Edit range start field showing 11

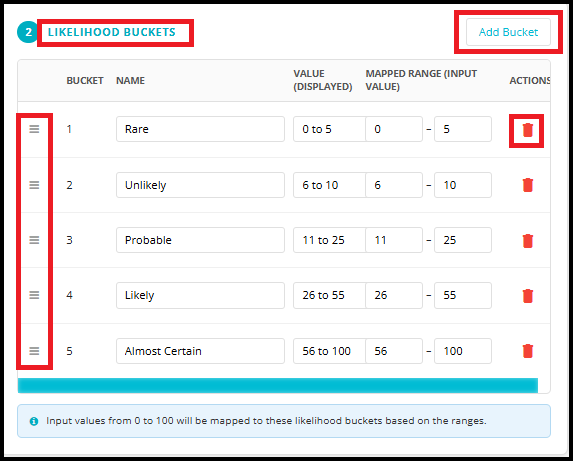tap(394, 240)
